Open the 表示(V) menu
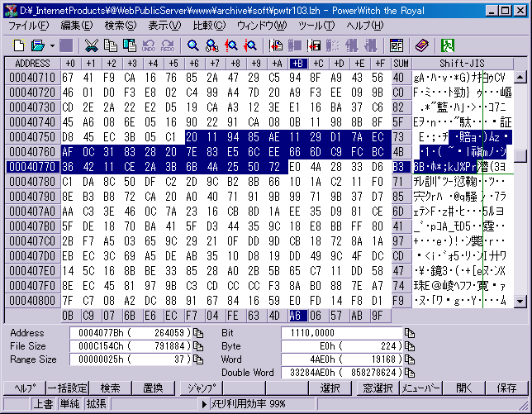This screenshot has height=414, width=532. coord(164,26)
